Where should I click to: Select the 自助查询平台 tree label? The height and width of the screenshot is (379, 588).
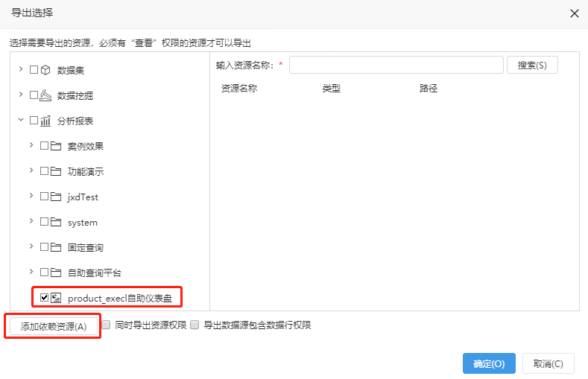point(95,273)
